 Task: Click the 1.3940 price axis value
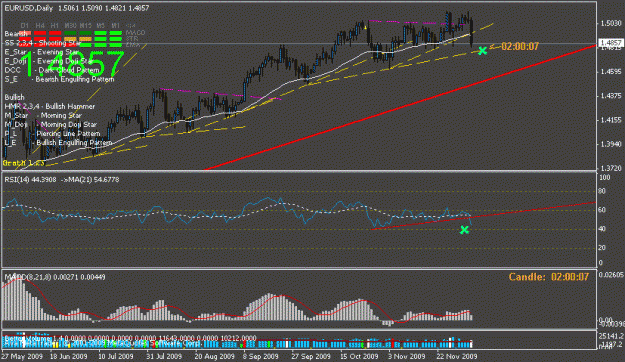[x=611, y=144]
